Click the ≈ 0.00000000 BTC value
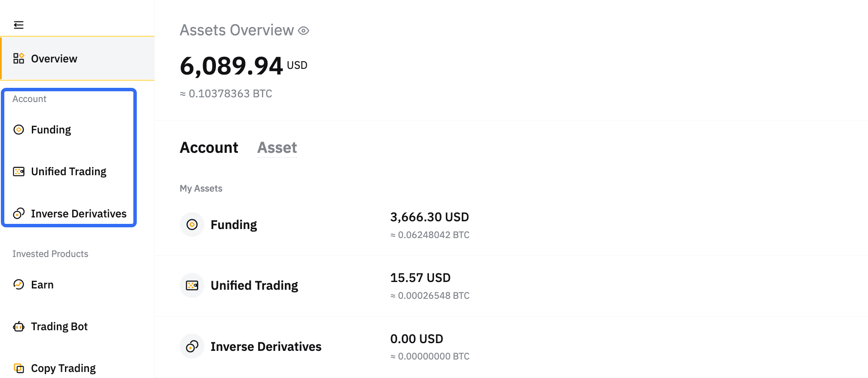This screenshot has height=378, width=868. pyautogui.click(x=430, y=356)
